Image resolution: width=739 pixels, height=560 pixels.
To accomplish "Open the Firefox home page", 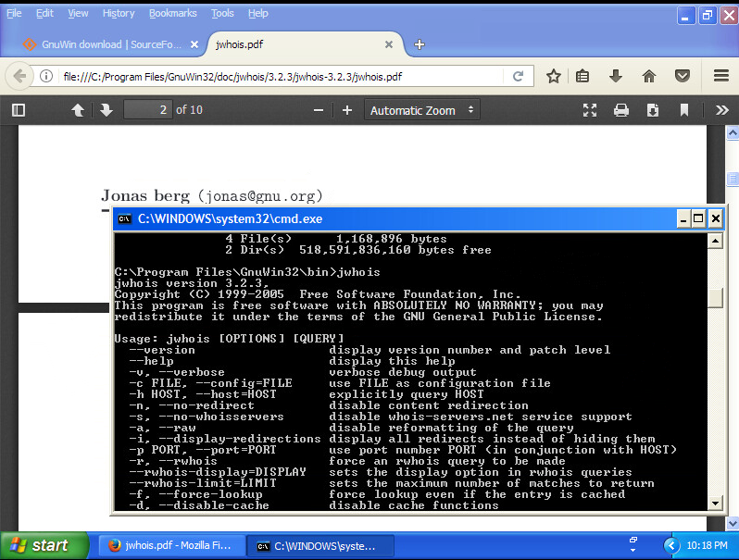I will pyautogui.click(x=649, y=76).
